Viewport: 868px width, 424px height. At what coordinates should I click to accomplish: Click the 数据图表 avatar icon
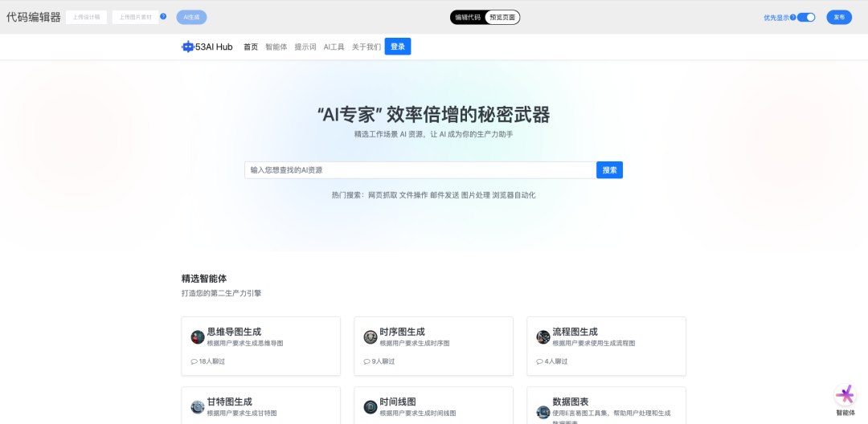pyautogui.click(x=543, y=413)
